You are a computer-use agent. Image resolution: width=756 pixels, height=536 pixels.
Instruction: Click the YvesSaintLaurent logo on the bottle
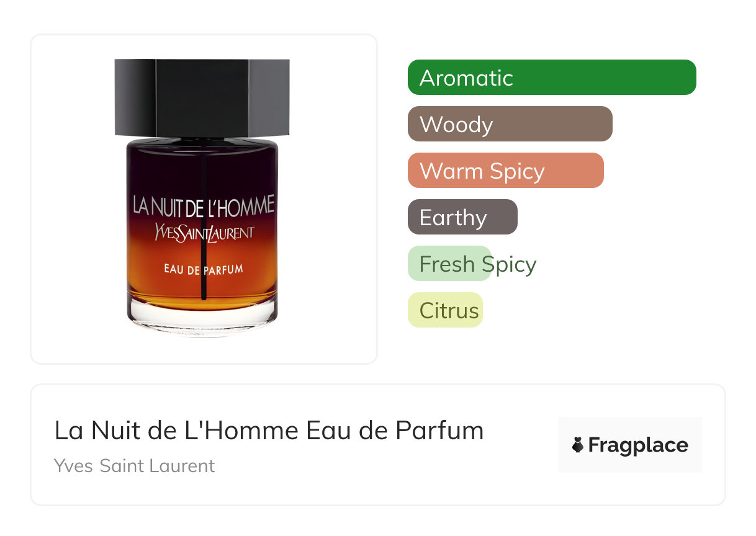(x=204, y=233)
